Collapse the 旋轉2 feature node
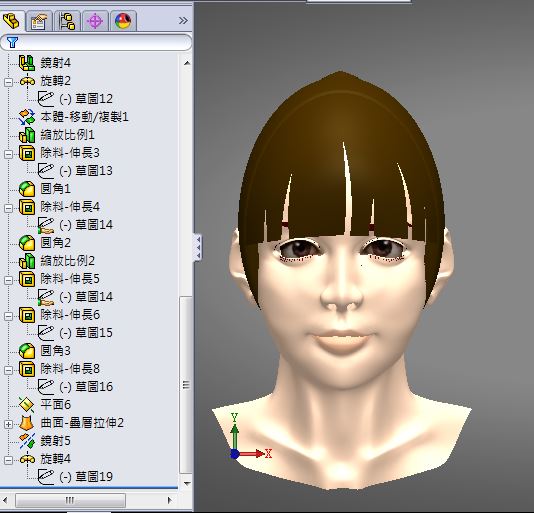The height and width of the screenshot is (513, 534). pyautogui.click(x=9, y=82)
